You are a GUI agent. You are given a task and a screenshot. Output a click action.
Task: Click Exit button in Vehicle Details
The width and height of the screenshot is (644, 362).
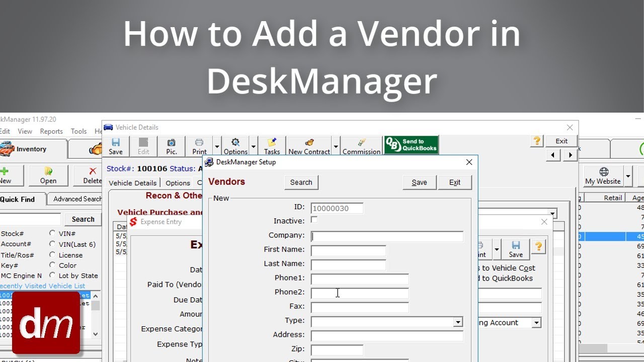tap(561, 141)
